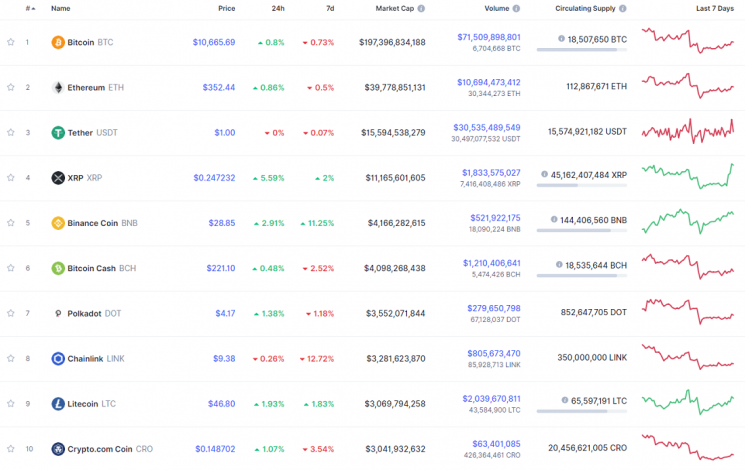This screenshot has width=745, height=470.
Task: Star Bitcoin to add to watchlist
Action: (x=10, y=42)
